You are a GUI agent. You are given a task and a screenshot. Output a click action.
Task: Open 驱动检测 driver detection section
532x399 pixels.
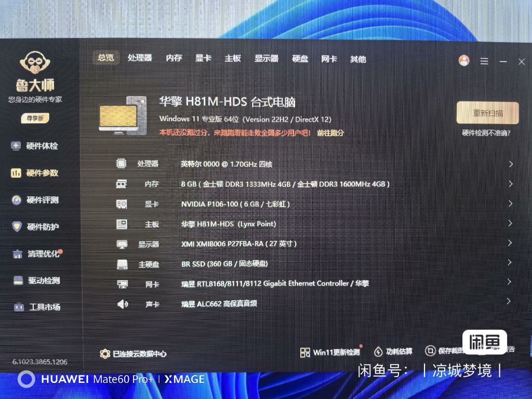point(36,280)
